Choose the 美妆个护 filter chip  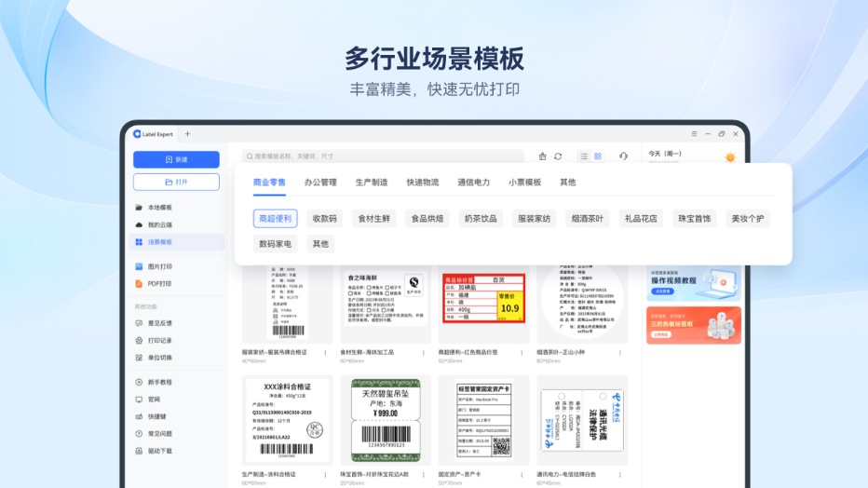pos(748,219)
